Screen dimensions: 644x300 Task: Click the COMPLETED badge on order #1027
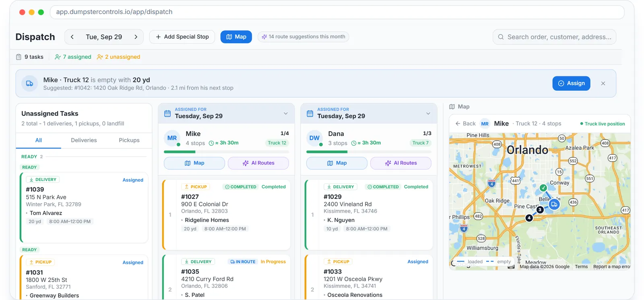(241, 187)
